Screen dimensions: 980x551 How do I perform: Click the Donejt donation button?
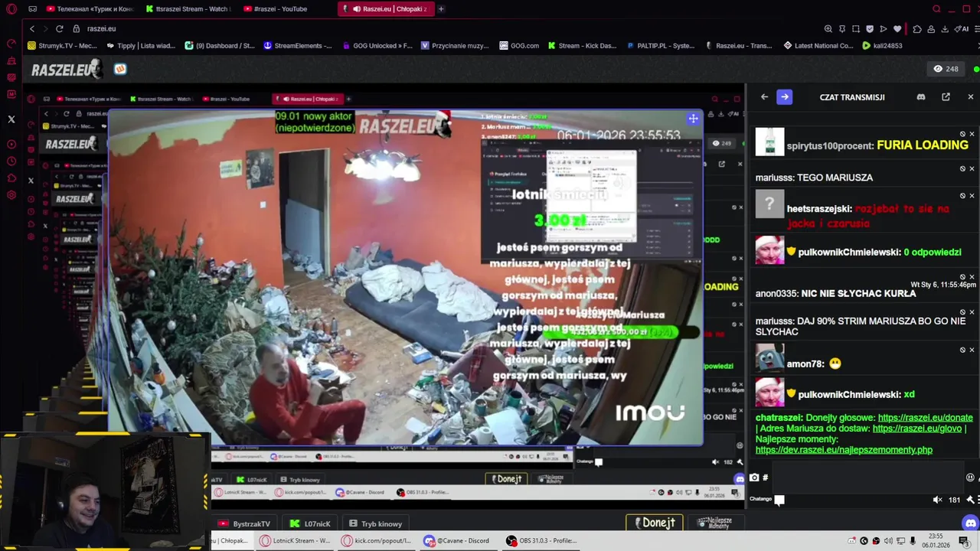tap(655, 523)
